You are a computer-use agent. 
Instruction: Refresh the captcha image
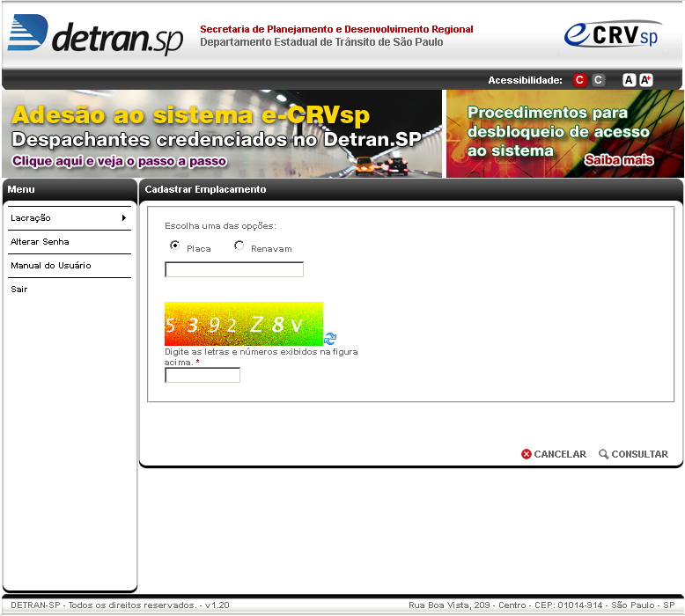(330, 338)
